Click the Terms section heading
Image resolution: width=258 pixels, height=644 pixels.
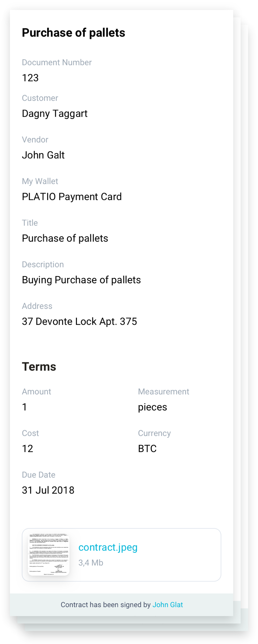[x=39, y=367]
